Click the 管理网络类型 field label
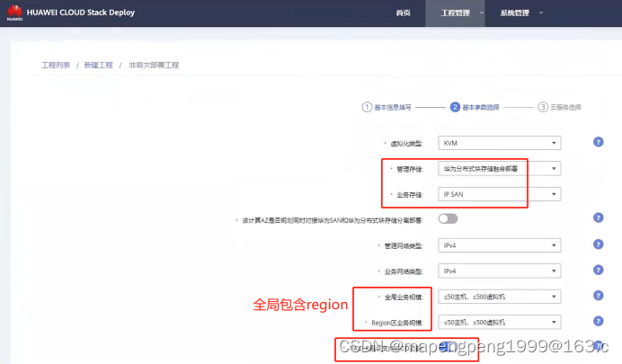This screenshot has height=364, width=622. pyautogui.click(x=404, y=246)
